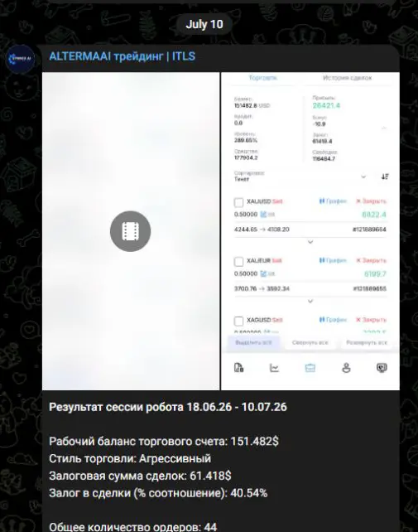The height and width of the screenshot is (532, 418).
Task: Close the XAGUSD position via Закрыть
Action: pyautogui.click(x=371, y=320)
